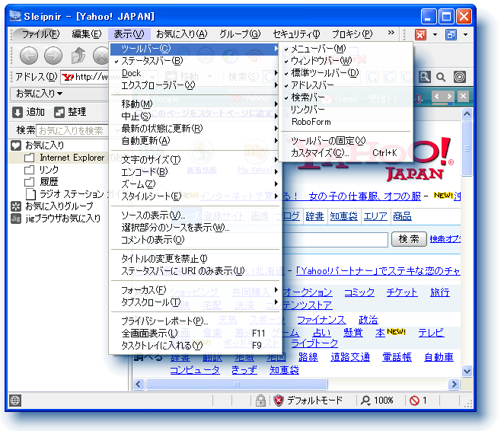Toggle the アドレスバー checked item
This screenshot has width=504, height=431.
tap(346, 85)
